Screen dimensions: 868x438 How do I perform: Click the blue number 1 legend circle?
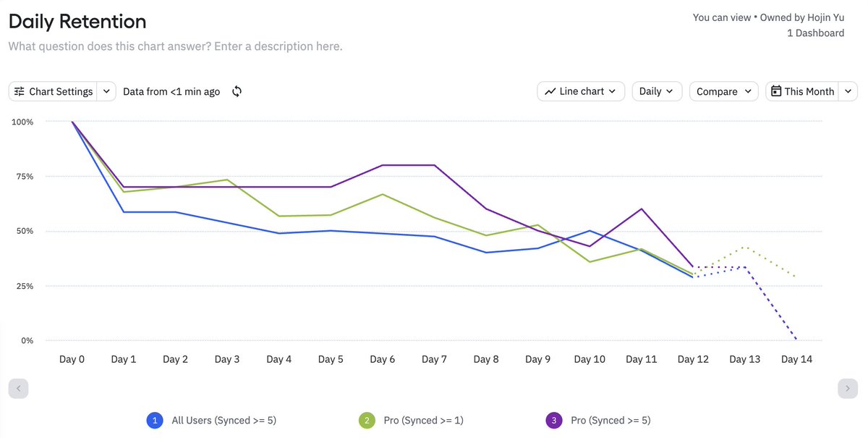click(154, 420)
